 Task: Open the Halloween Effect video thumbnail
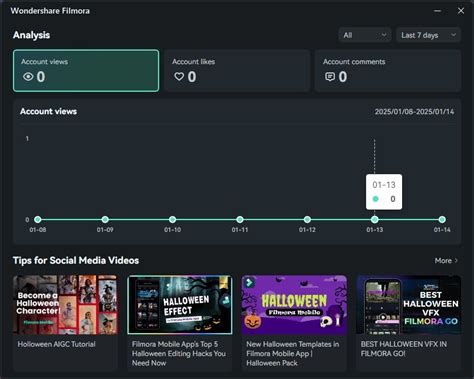coord(180,305)
